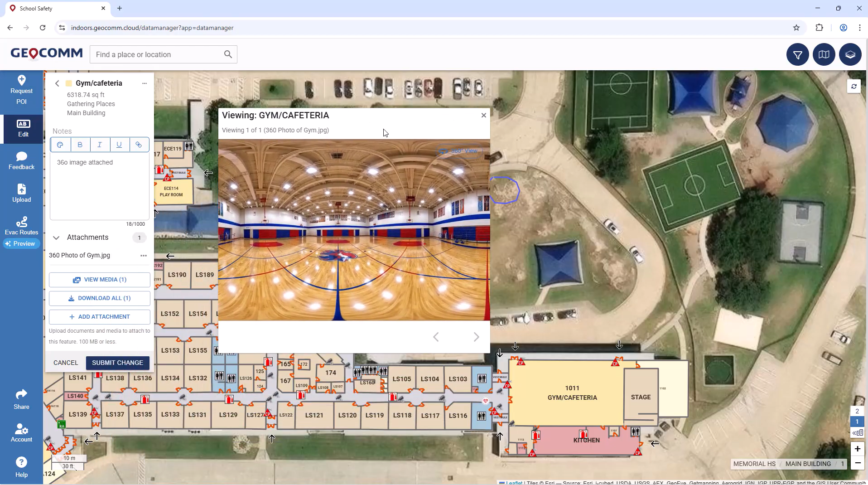Image resolution: width=868 pixels, height=485 pixels.
Task: Toggle italic formatting in notes
Action: [100, 145]
